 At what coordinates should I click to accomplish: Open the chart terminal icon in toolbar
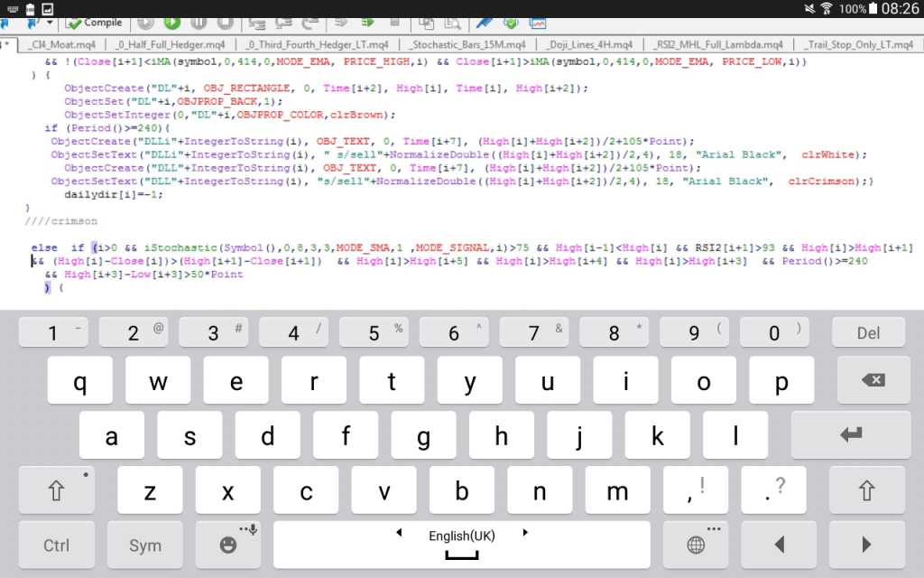(538, 22)
